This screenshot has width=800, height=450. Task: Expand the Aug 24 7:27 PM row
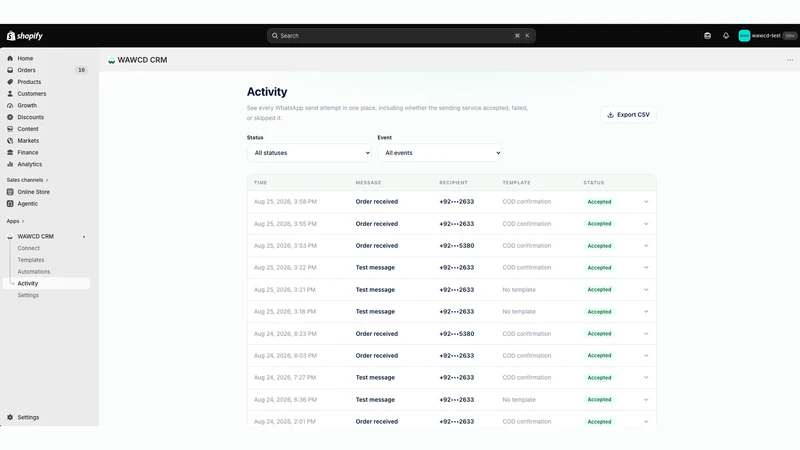click(646, 378)
